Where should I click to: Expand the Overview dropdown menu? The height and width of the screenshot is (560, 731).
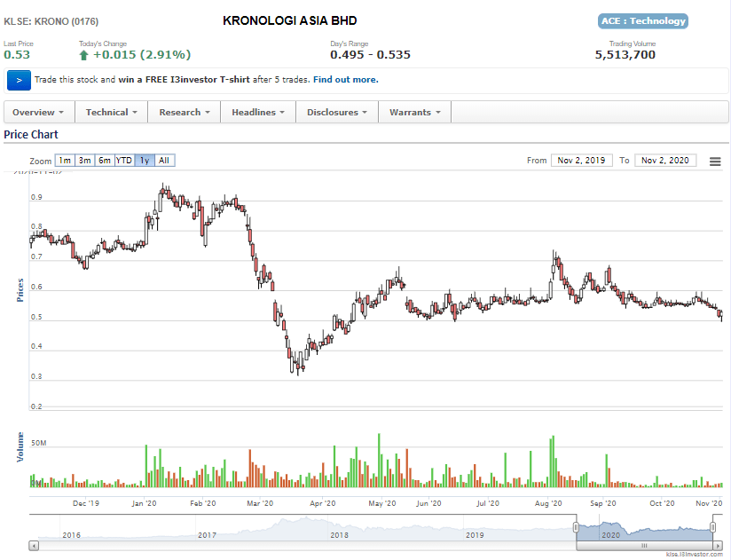tap(39, 113)
